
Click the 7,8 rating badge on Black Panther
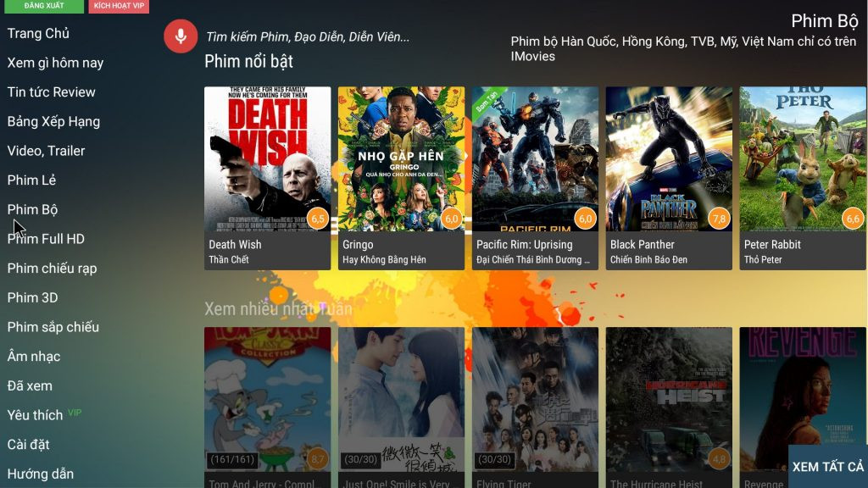tap(719, 219)
